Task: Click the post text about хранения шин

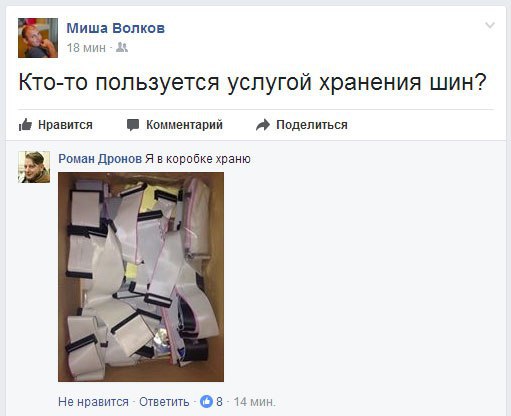Action: click(253, 82)
